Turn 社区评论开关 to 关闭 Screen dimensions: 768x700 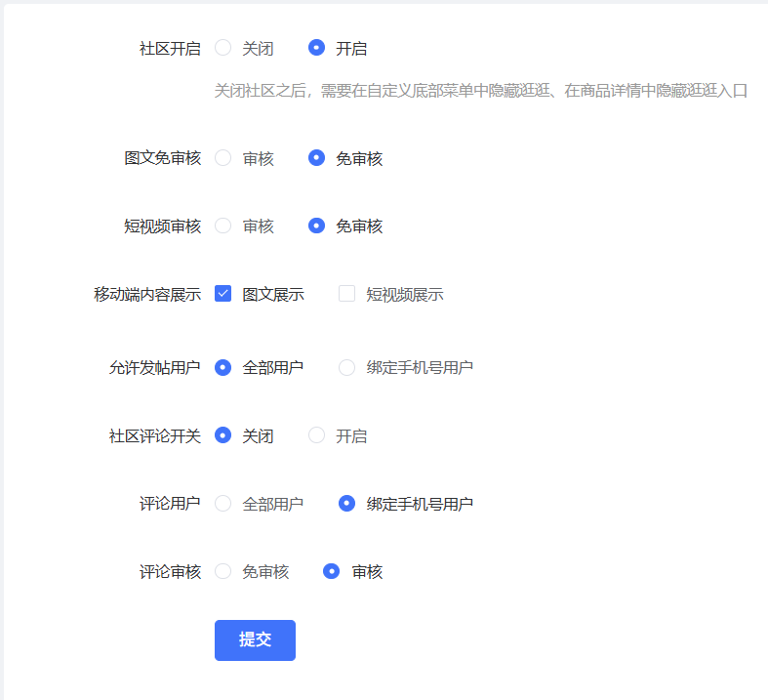tap(223, 435)
